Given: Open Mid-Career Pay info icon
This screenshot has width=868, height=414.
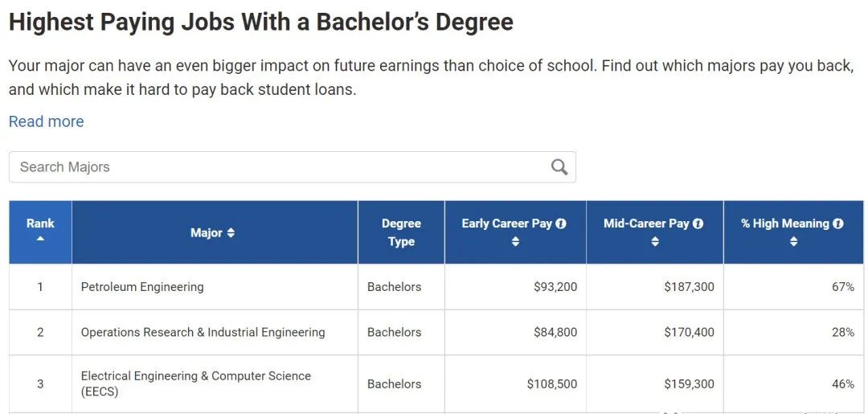Looking at the screenshot, I should coord(698,223).
